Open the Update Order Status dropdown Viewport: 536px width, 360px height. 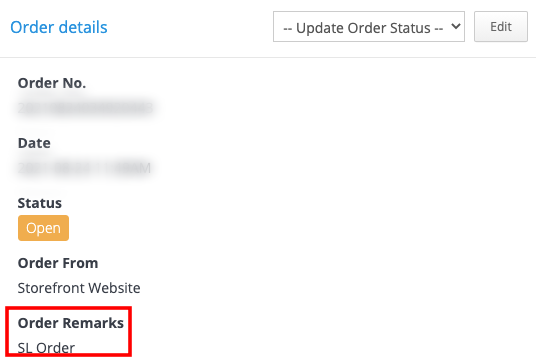click(x=368, y=27)
